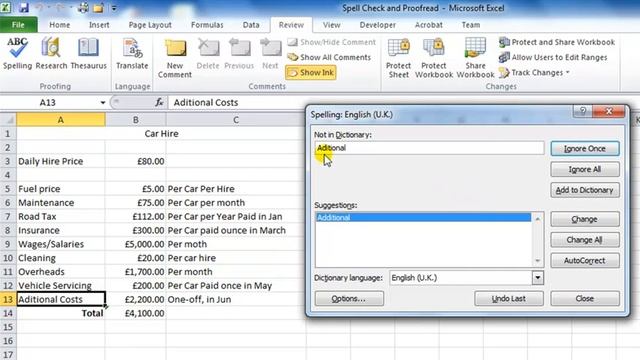
Task: Select column B header
Action: (x=136, y=120)
